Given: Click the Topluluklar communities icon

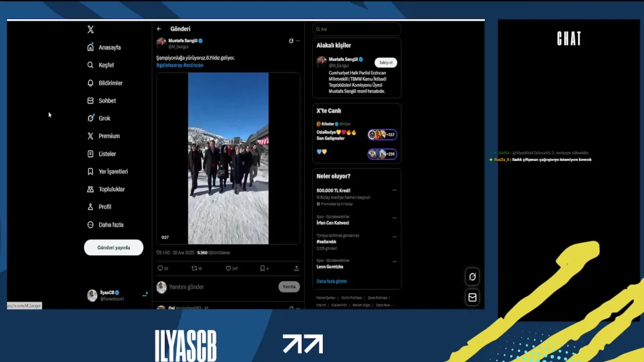Looking at the screenshot, I should coord(91,189).
